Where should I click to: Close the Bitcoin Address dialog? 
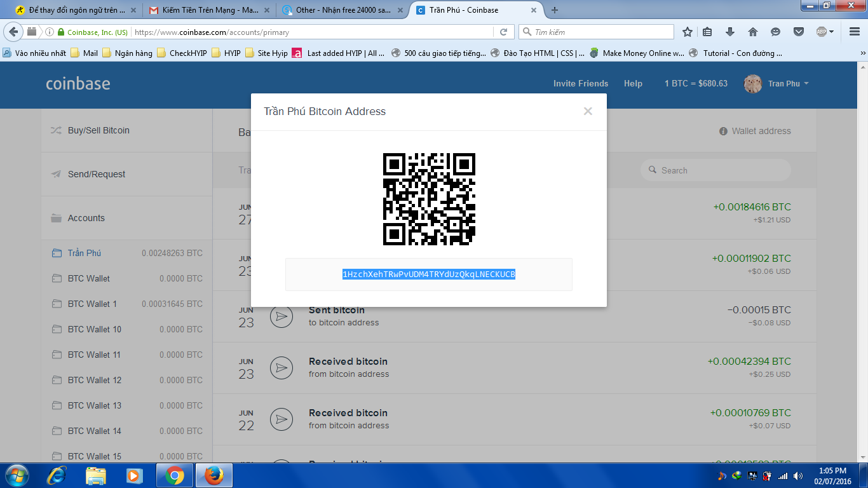[588, 111]
